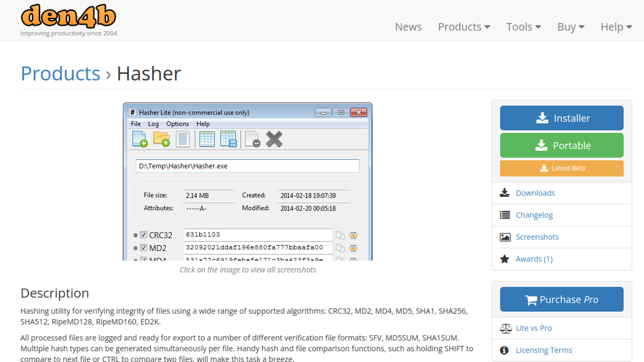The height and width of the screenshot is (362, 644).
Task: Open the Options menu in Hasher Lite
Action: pos(177,124)
